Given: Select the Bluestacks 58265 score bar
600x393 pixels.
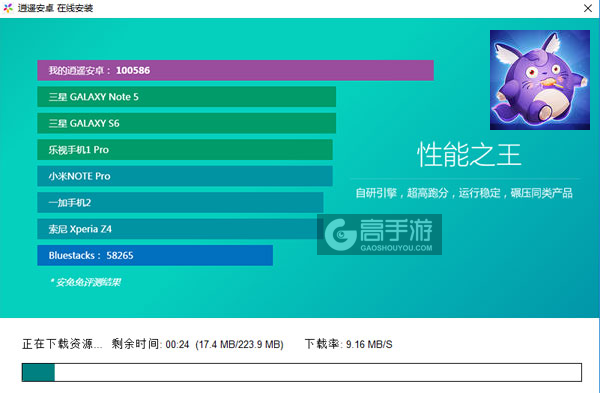Looking at the screenshot, I should coord(155,255).
